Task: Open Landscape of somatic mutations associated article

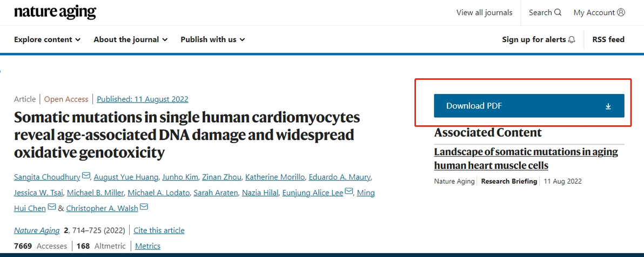Action: point(526,159)
